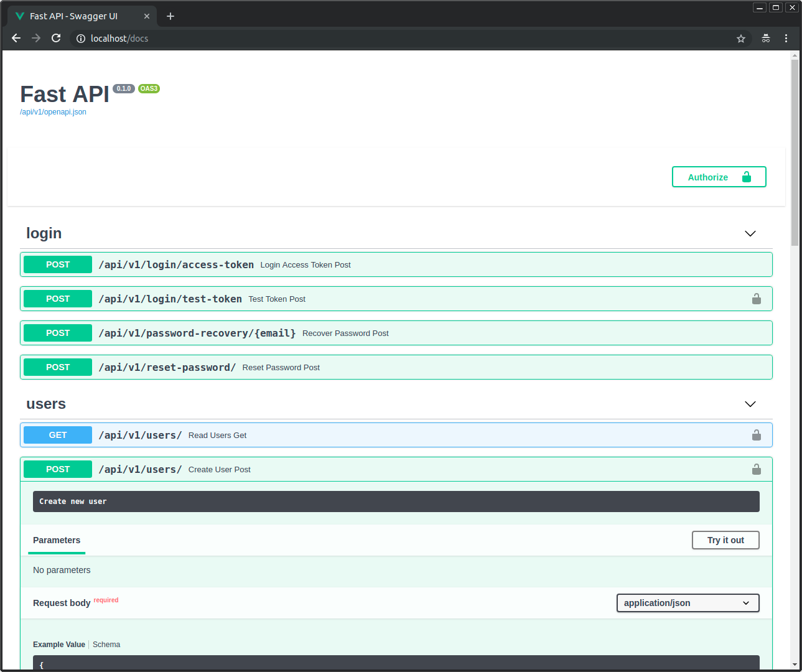This screenshot has height=672, width=802.
Task: Click the lock icon on Create User Post
Action: pyautogui.click(x=756, y=469)
